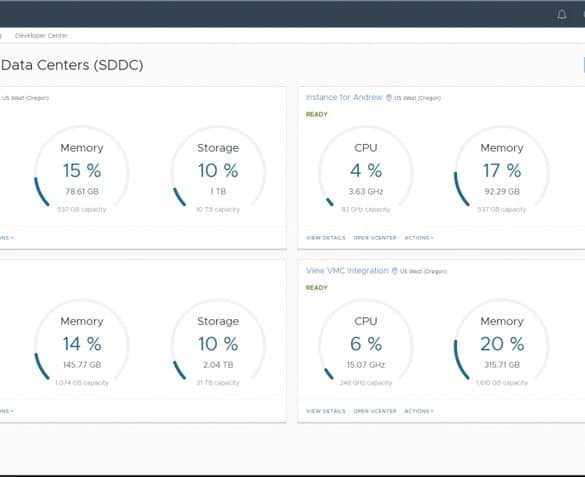This screenshot has height=477, width=585.
Task: Click View Details under Instance for Andrew
Action: [326, 238]
